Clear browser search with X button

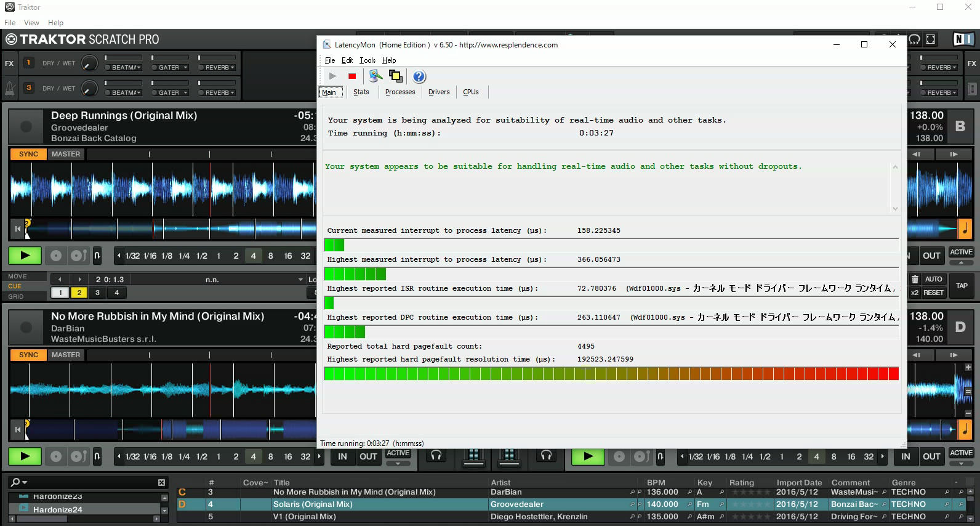[x=161, y=482]
